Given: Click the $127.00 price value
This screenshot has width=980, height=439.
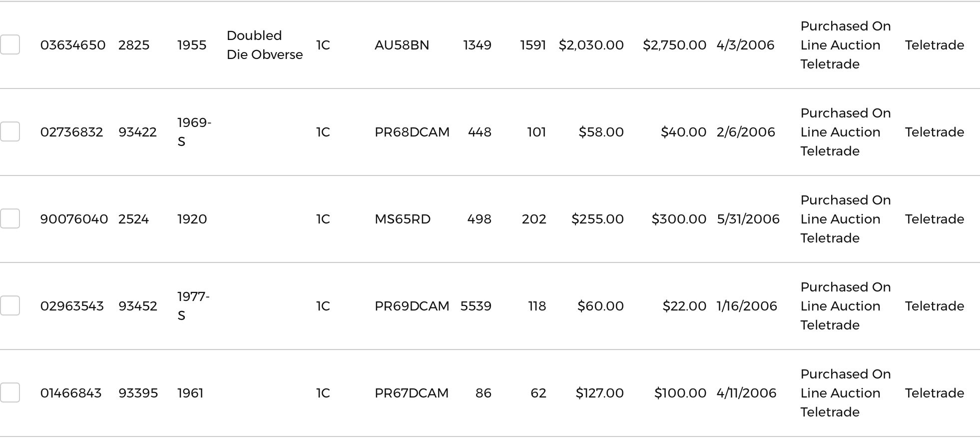Looking at the screenshot, I should click(599, 393).
